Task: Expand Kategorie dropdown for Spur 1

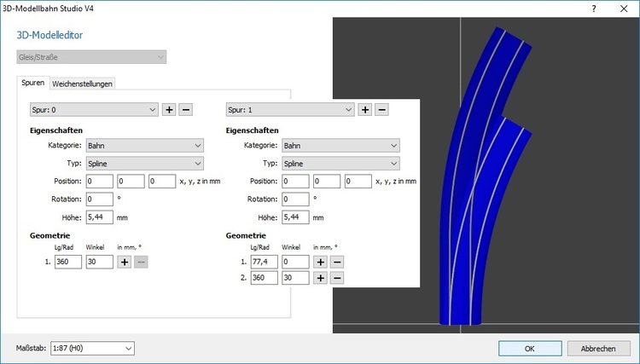Action: point(340,146)
